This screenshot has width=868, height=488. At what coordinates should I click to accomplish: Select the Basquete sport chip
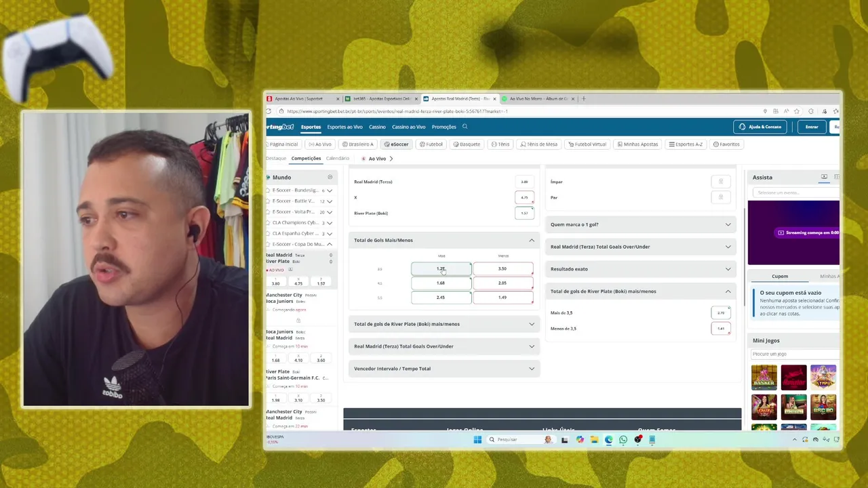tap(466, 144)
